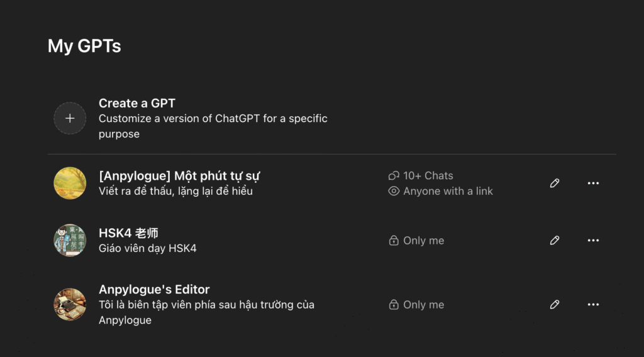Edit the Một phút tự sự GPT
The width and height of the screenshot is (644, 357).
click(x=555, y=183)
